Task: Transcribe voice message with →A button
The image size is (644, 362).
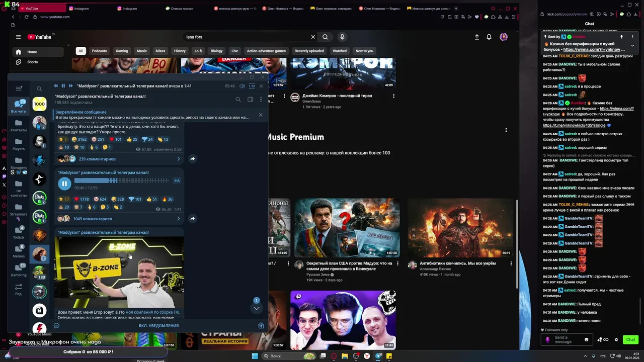Action: click(x=177, y=180)
